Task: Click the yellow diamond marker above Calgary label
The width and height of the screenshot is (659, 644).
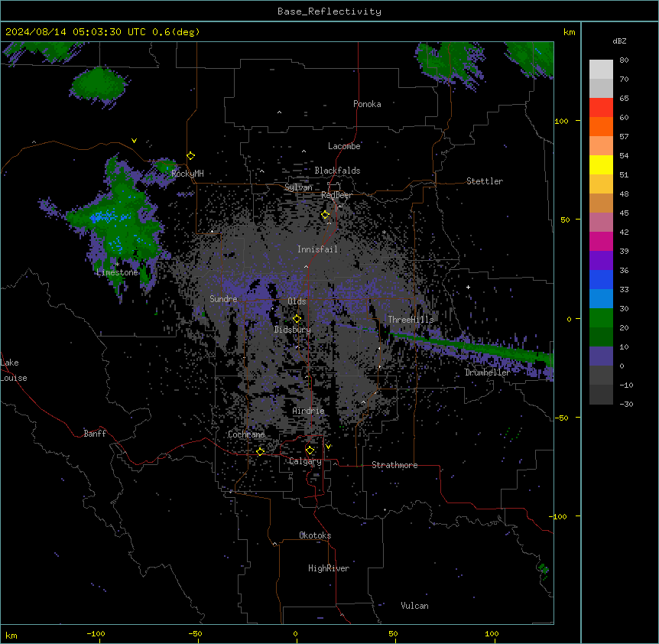Action: click(310, 450)
